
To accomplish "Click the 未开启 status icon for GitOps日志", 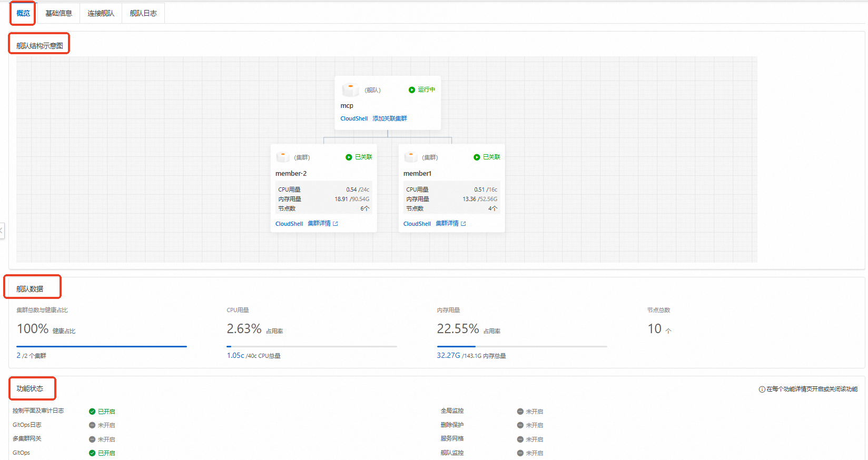I will click(92, 425).
